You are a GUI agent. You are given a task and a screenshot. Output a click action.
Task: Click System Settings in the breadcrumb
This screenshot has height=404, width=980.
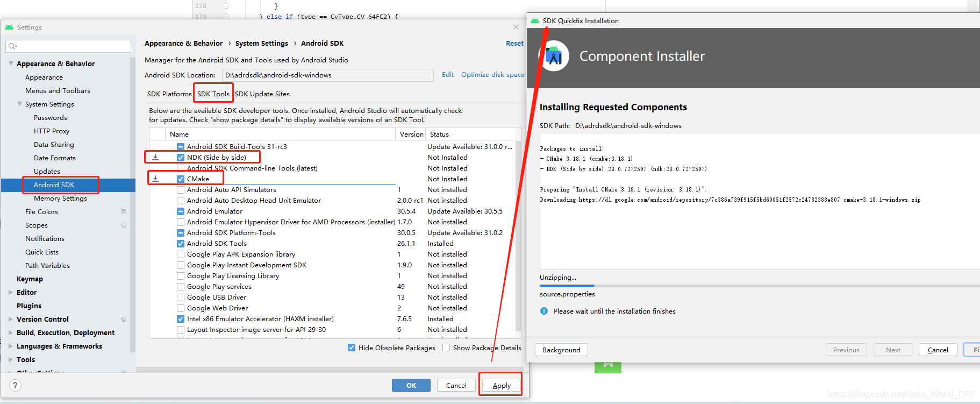[262, 44]
